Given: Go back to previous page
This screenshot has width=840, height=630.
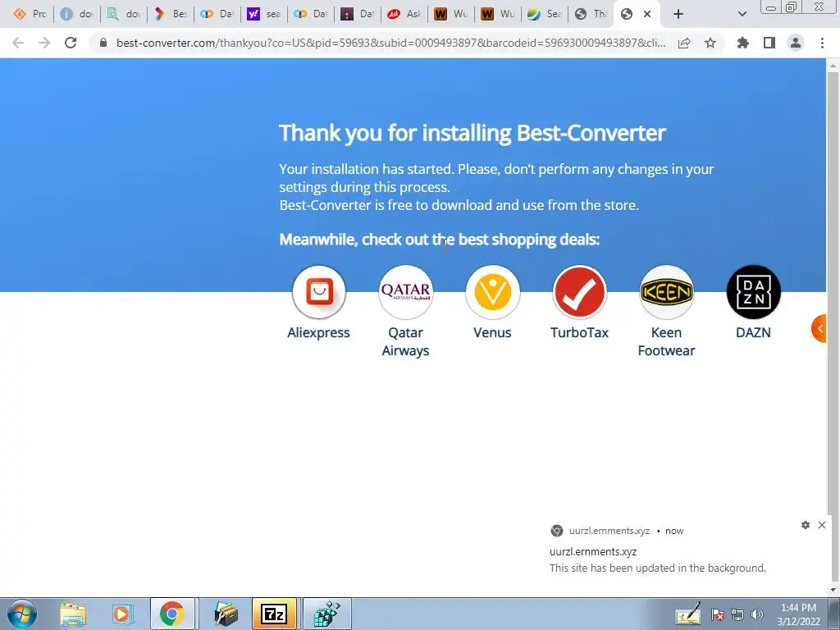Looking at the screenshot, I should 18,43.
